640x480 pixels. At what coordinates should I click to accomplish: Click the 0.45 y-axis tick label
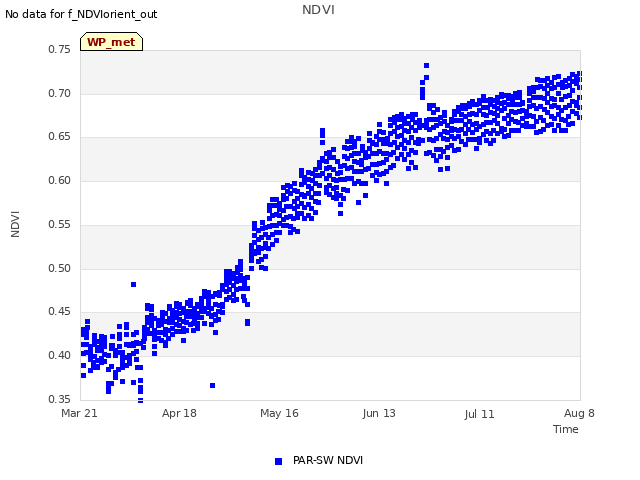point(60,311)
